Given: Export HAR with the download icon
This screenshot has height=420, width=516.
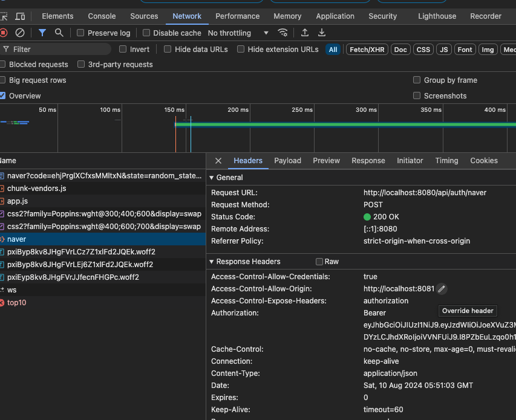Looking at the screenshot, I should pyautogui.click(x=322, y=33).
